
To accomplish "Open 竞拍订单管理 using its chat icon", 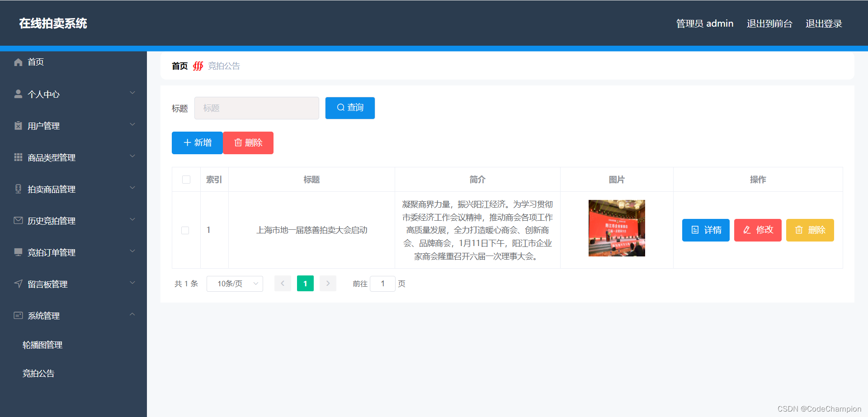I will [18, 252].
